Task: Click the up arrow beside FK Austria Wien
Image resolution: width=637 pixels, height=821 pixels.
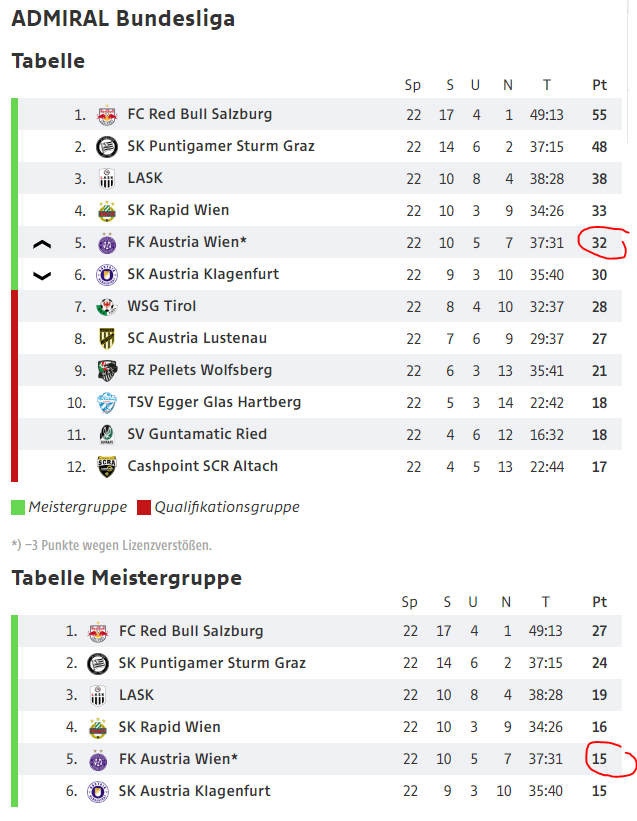Action: pos(42,244)
